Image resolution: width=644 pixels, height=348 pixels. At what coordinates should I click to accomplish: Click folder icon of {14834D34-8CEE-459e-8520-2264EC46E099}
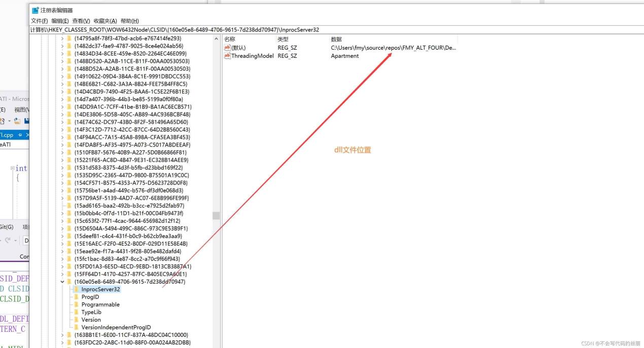tap(69, 54)
